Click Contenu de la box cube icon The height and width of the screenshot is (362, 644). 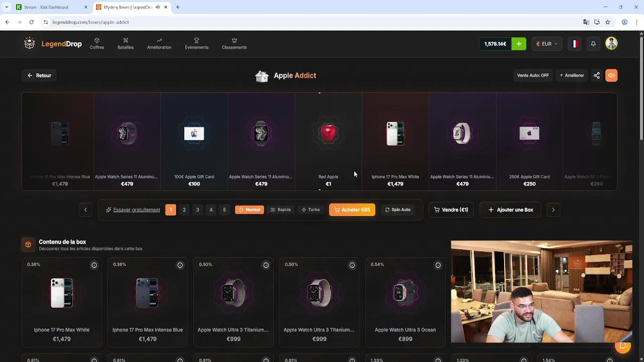pos(28,244)
